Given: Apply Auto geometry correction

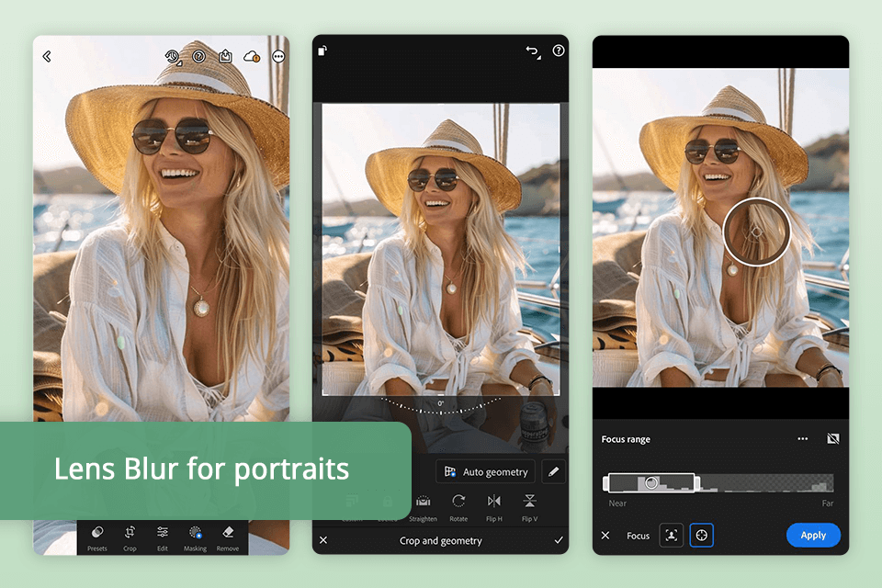Looking at the screenshot, I should point(487,471).
